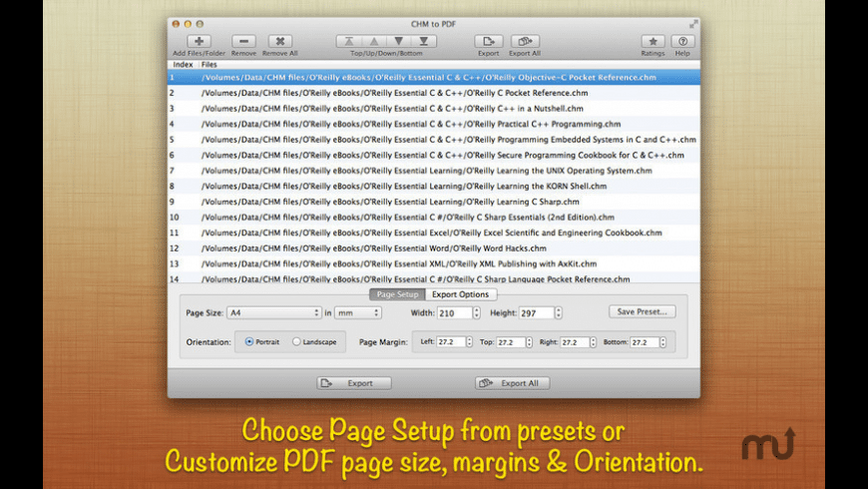
Task: Open Help from the toolbar
Action: click(682, 42)
